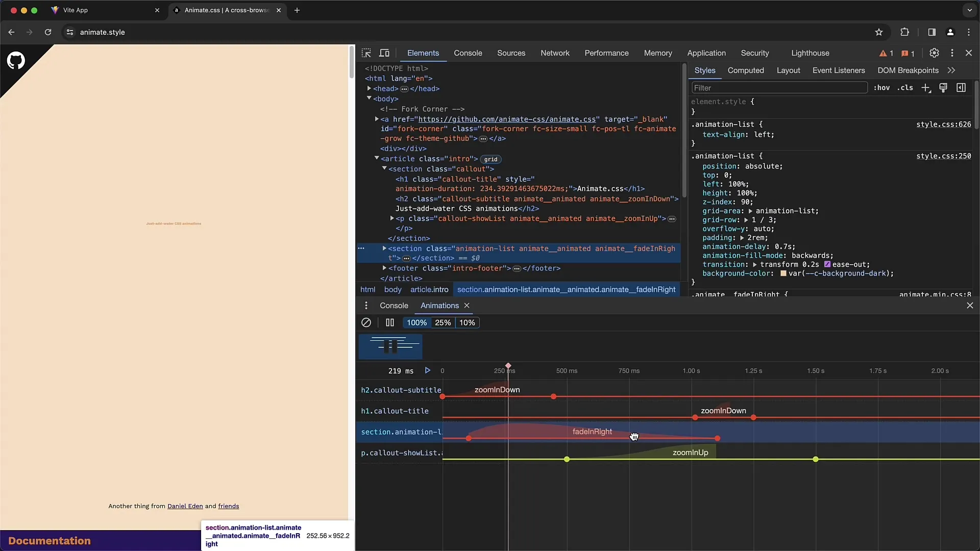
Task: Collapse the body element node
Action: click(369, 98)
